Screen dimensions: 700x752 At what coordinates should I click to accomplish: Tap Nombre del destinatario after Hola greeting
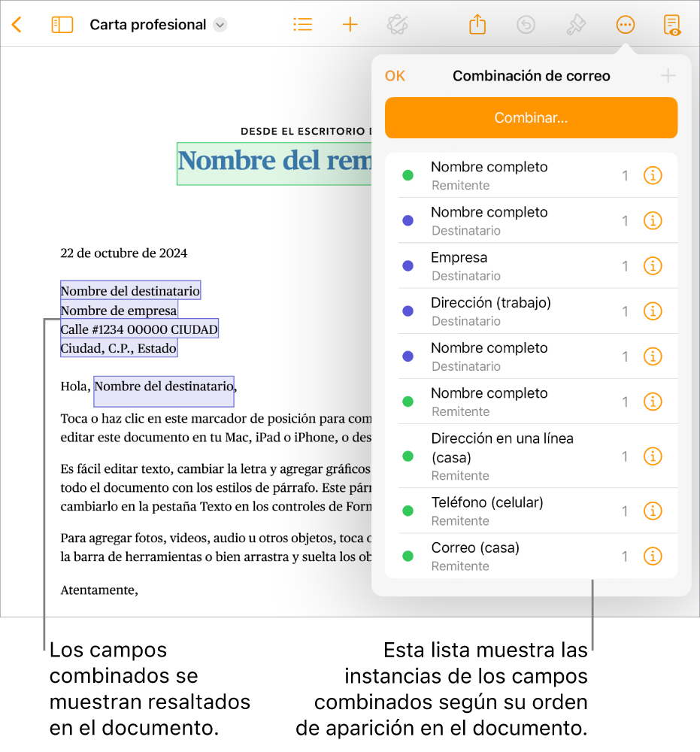coord(164,391)
